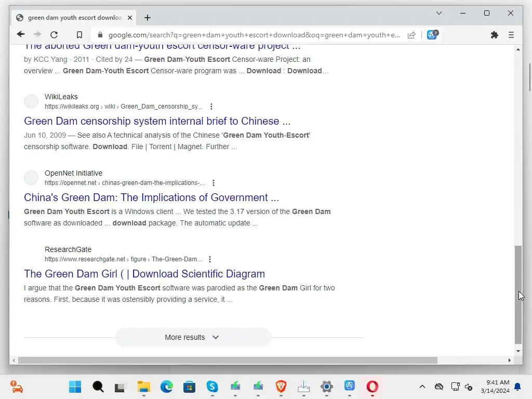532x399 pixels.
Task: Click the vertical scrollbar up arrow
Action: (518, 49)
